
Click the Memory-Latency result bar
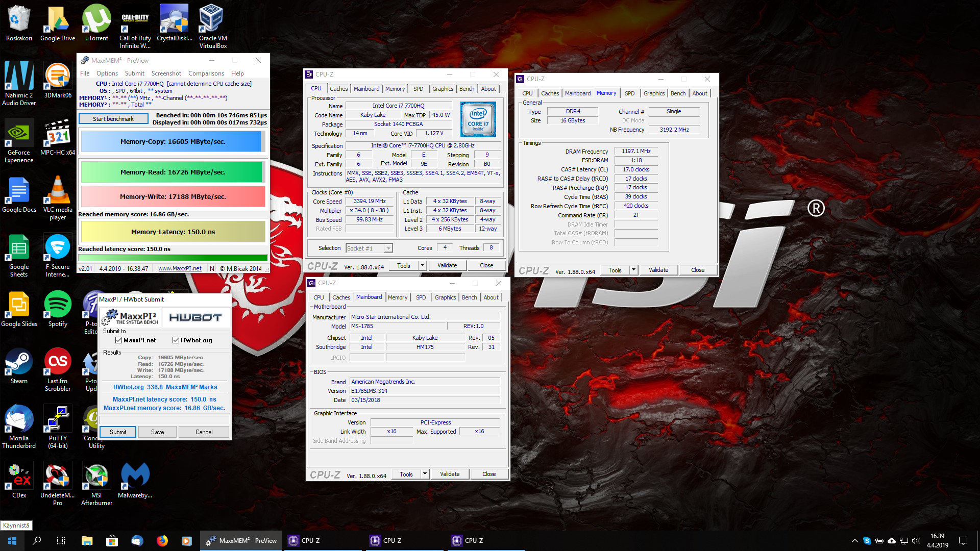coord(173,232)
